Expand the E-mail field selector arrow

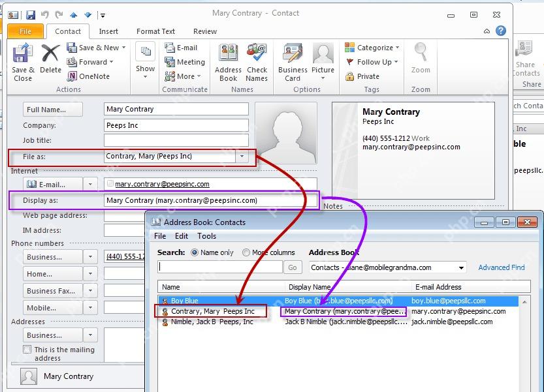point(90,184)
